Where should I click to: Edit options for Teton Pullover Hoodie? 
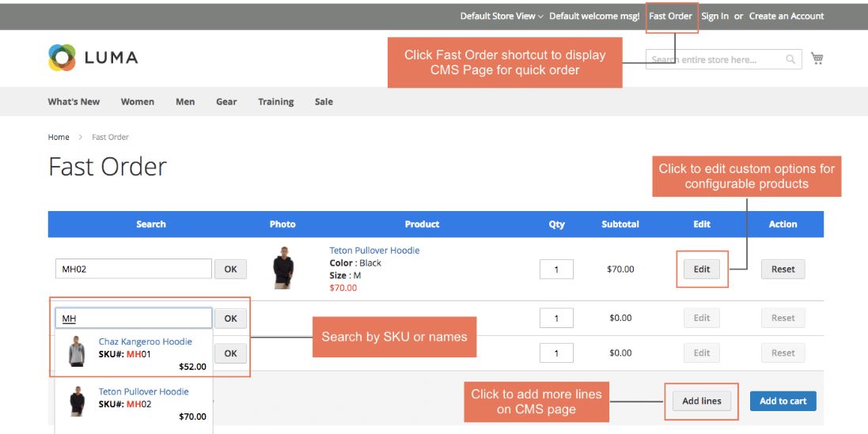(702, 270)
